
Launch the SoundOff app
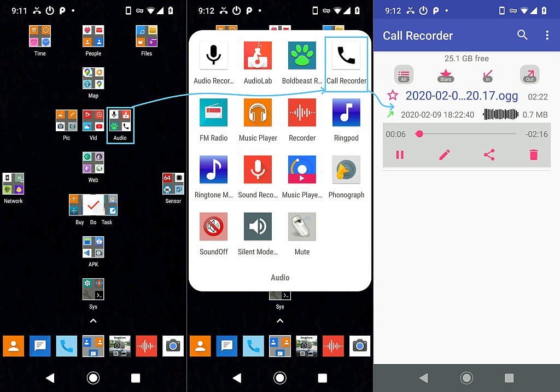coord(213,226)
